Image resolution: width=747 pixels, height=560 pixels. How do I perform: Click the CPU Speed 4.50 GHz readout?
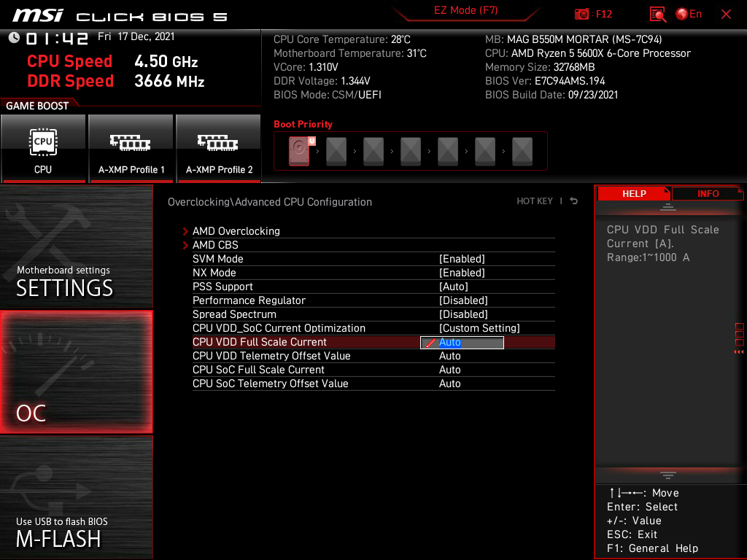[x=112, y=61]
